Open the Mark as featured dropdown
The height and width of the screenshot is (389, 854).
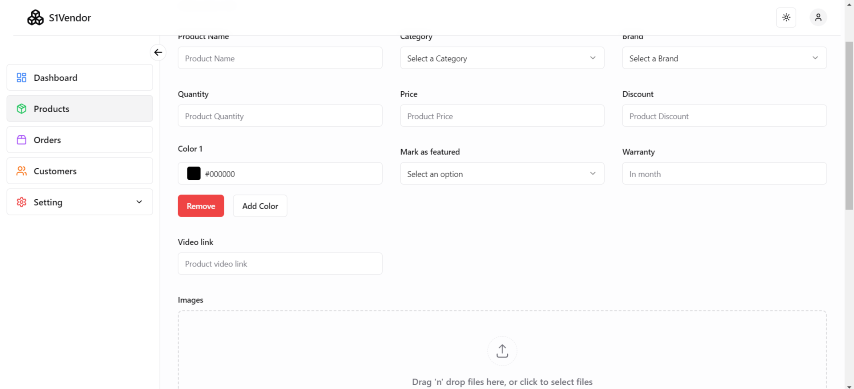tap(502, 174)
